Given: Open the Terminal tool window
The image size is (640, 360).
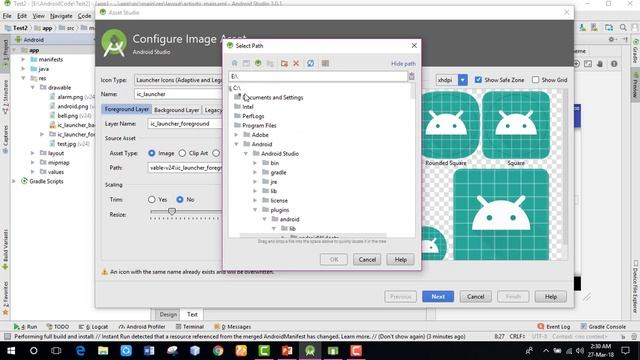Looking at the screenshot, I should [190, 327].
